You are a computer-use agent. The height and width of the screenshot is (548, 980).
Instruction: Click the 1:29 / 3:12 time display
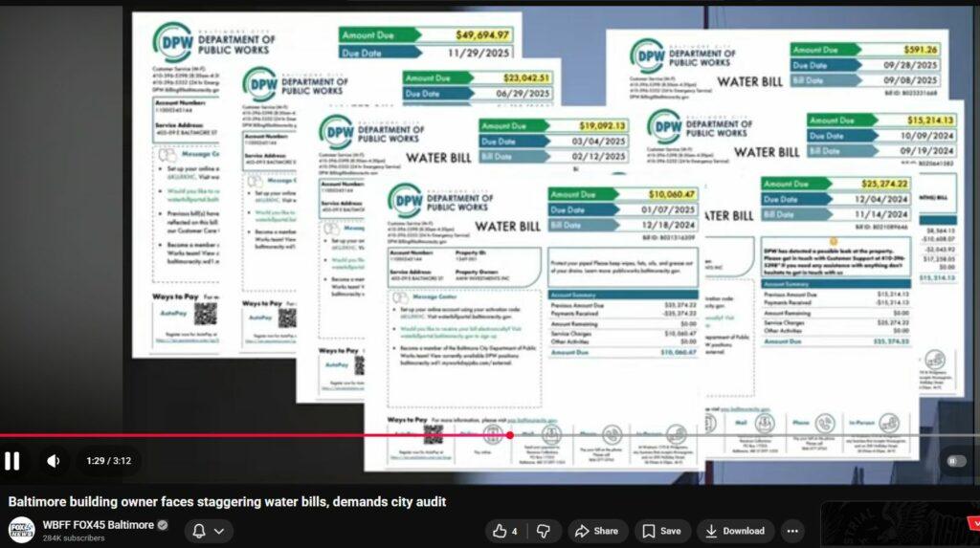point(106,461)
